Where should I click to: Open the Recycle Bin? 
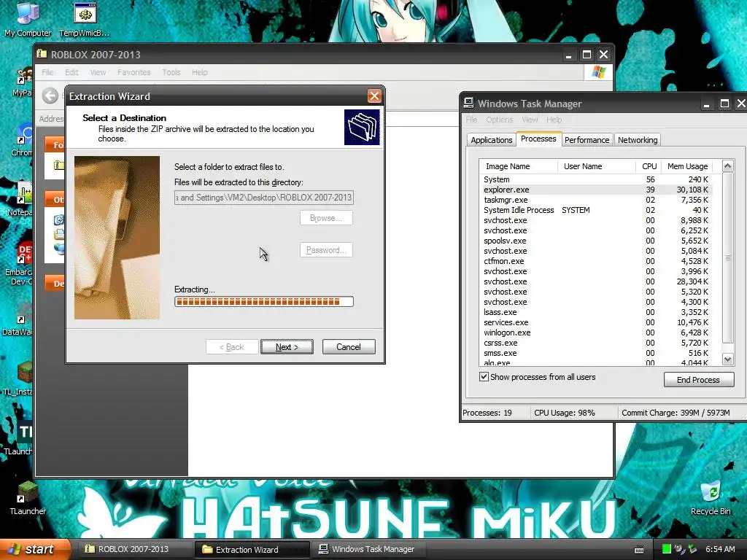711,498
